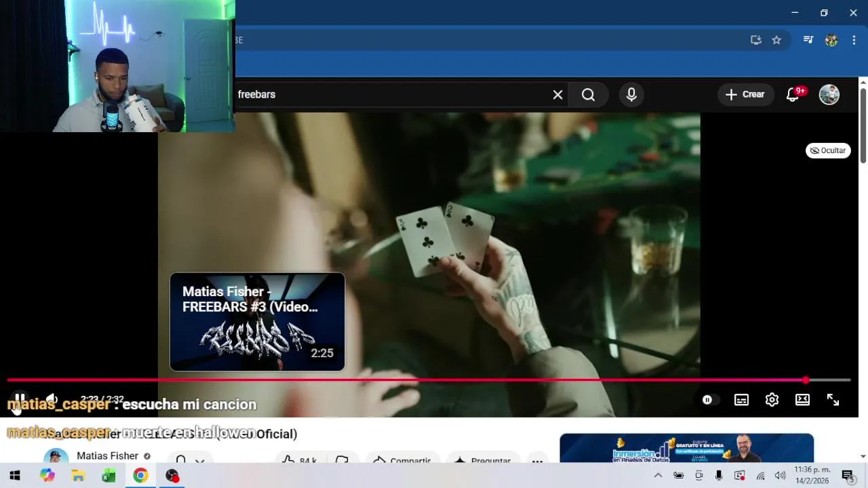868x488 pixels.
Task: Open the YouTube account avatar menu
Action: tap(829, 95)
